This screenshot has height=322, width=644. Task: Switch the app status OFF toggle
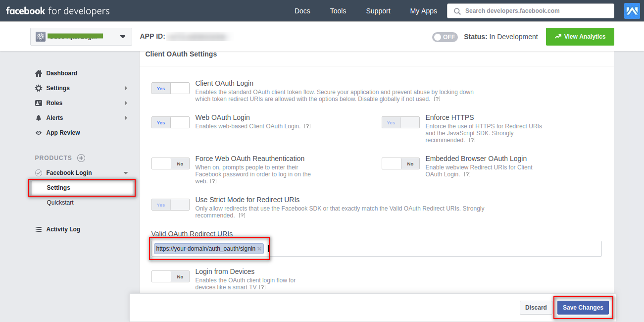pos(445,37)
